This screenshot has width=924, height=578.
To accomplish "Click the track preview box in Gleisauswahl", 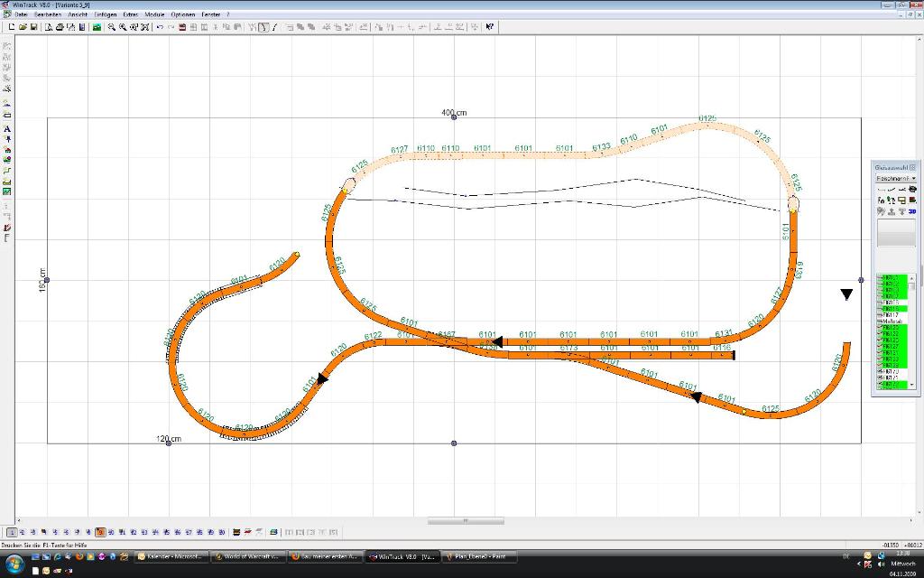I will click(897, 233).
